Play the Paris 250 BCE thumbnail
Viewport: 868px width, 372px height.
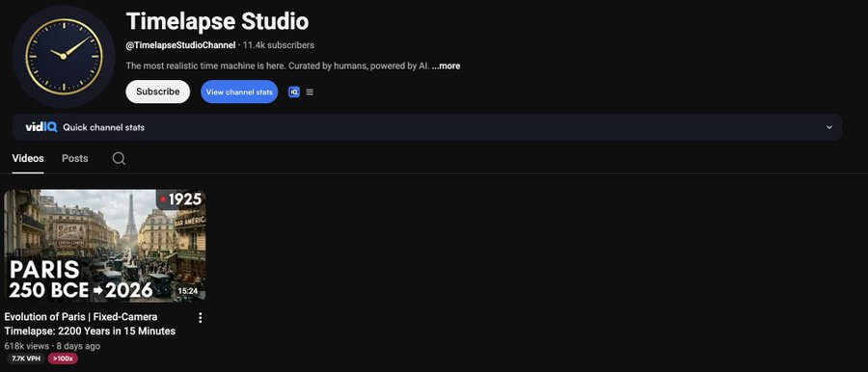[x=104, y=246]
